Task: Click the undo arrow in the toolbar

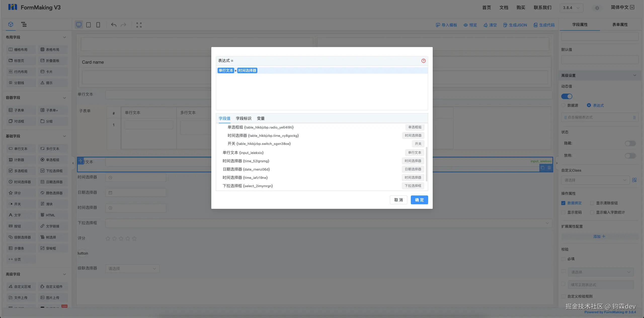Action: tap(114, 25)
